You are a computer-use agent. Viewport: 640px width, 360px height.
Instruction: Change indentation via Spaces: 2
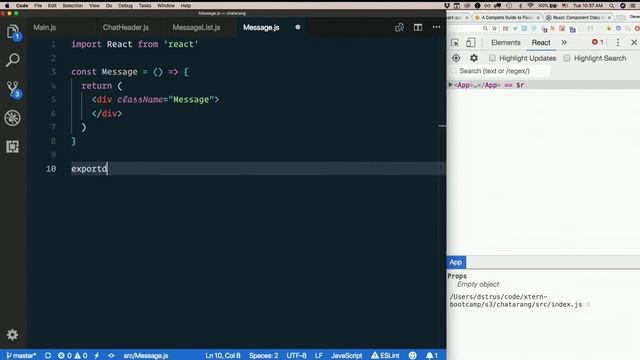[263, 356]
